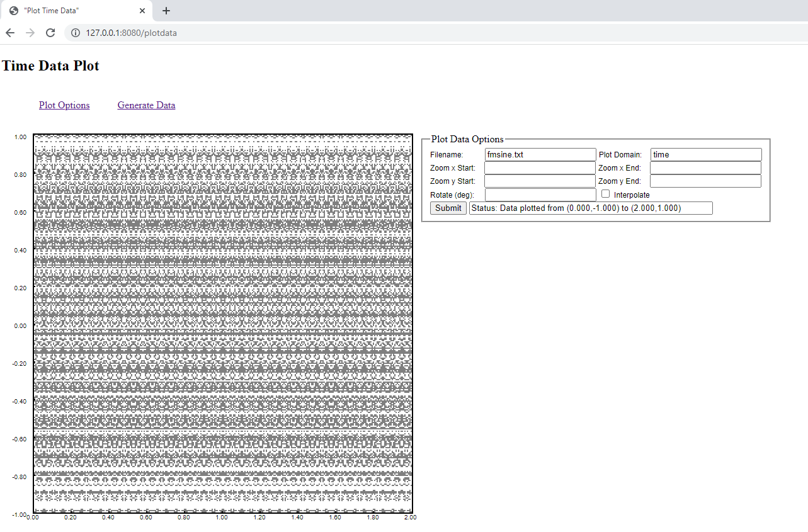The width and height of the screenshot is (808, 532).
Task: Open a new browser tab with plus
Action: [x=166, y=11]
